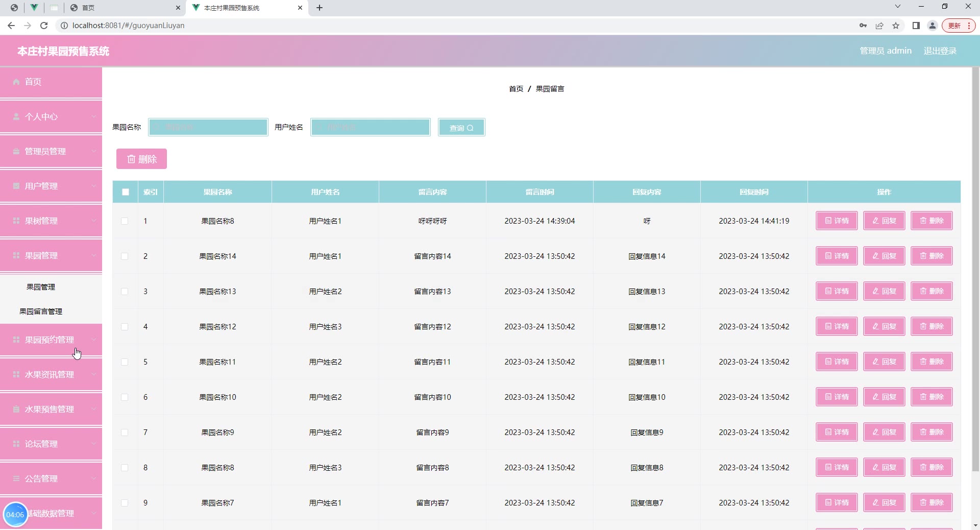Check the checkbox for row 4
Screen dimensions: 980x530
click(x=125, y=327)
